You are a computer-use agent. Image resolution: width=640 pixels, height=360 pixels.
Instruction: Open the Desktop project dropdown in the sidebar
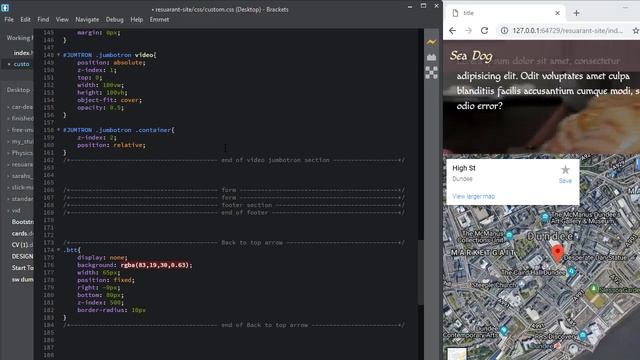pos(18,90)
